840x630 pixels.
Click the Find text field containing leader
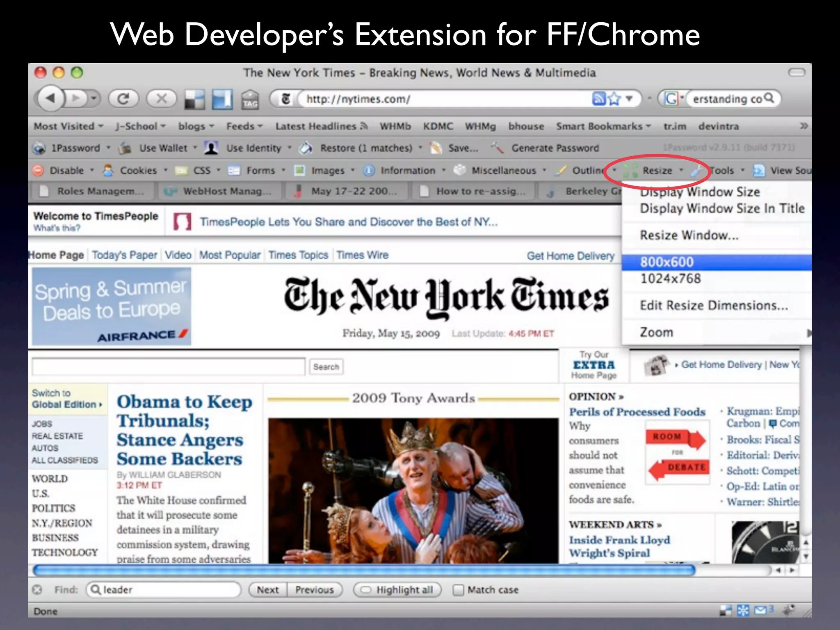click(163, 590)
